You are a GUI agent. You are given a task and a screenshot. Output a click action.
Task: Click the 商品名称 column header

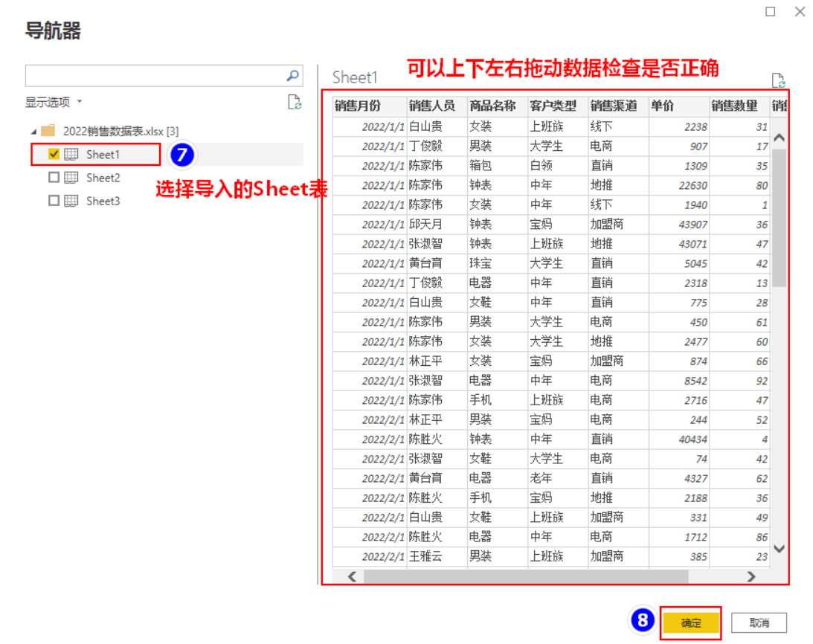(497, 106)
